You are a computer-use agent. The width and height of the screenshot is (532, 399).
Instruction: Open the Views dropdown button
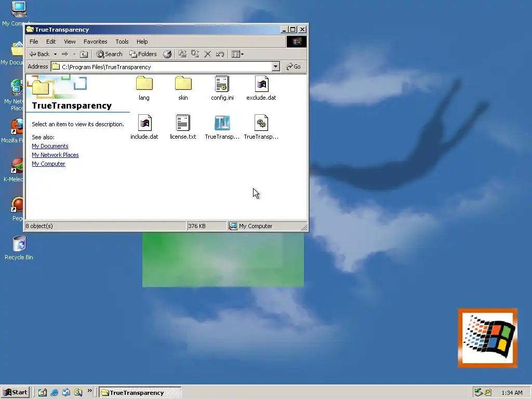click(237, 54)
